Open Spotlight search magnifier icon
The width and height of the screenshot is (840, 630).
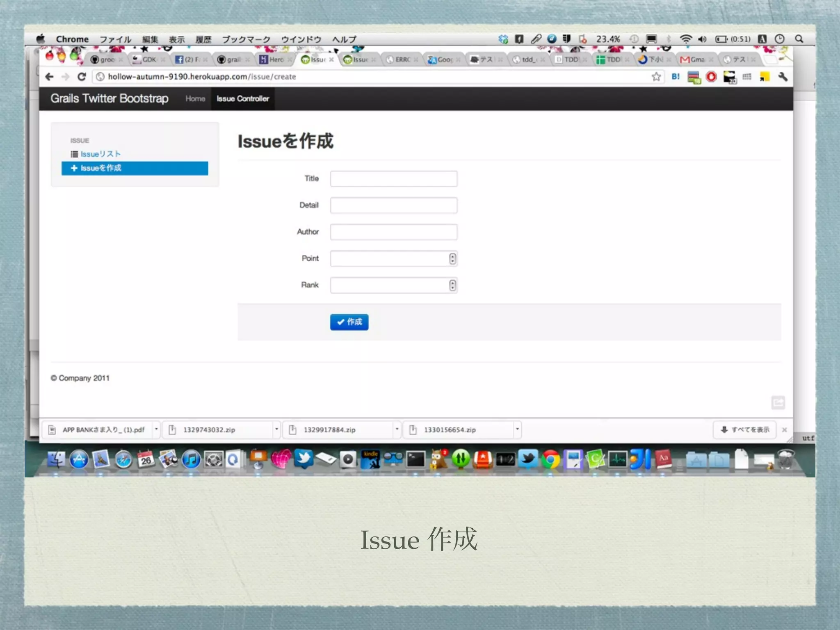pyautogui.click(x=799, y=39)
